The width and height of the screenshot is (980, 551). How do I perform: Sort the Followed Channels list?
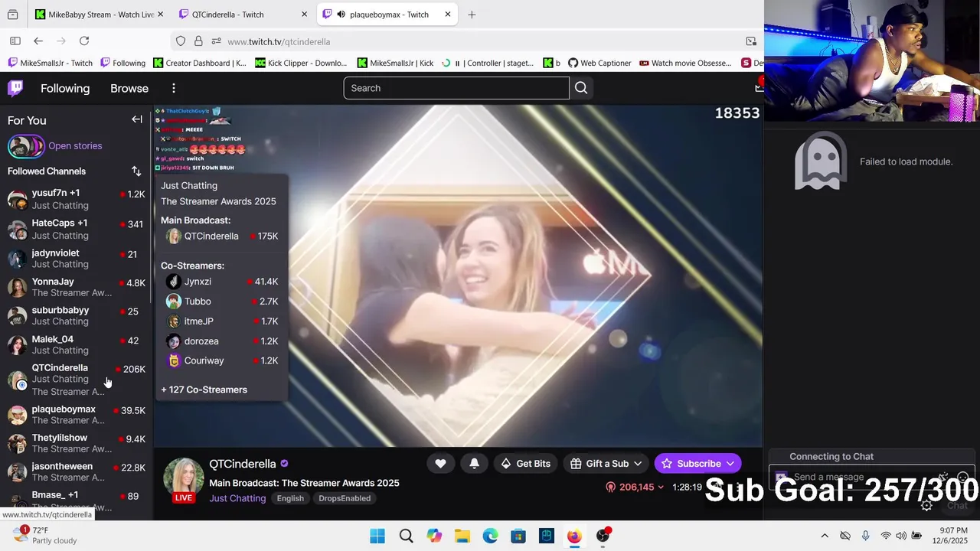136,171
